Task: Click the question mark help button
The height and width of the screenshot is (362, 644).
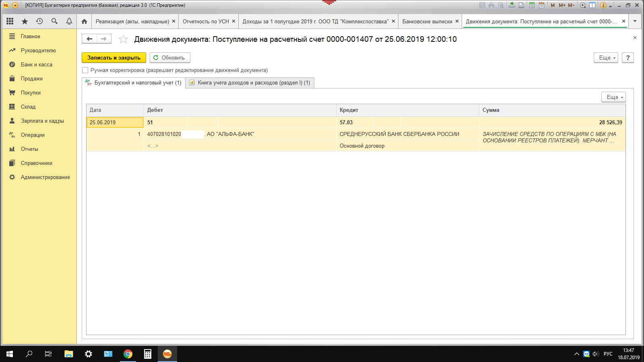Action: pos(628,58)
